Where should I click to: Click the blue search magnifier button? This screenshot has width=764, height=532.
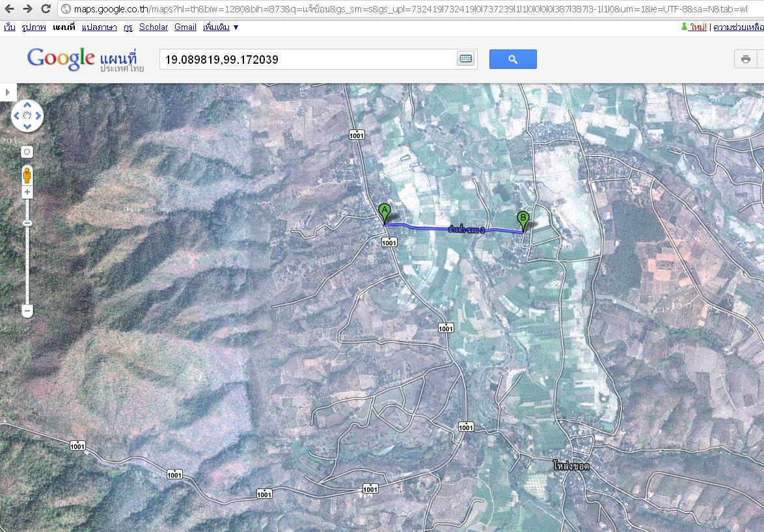point(513,59)
